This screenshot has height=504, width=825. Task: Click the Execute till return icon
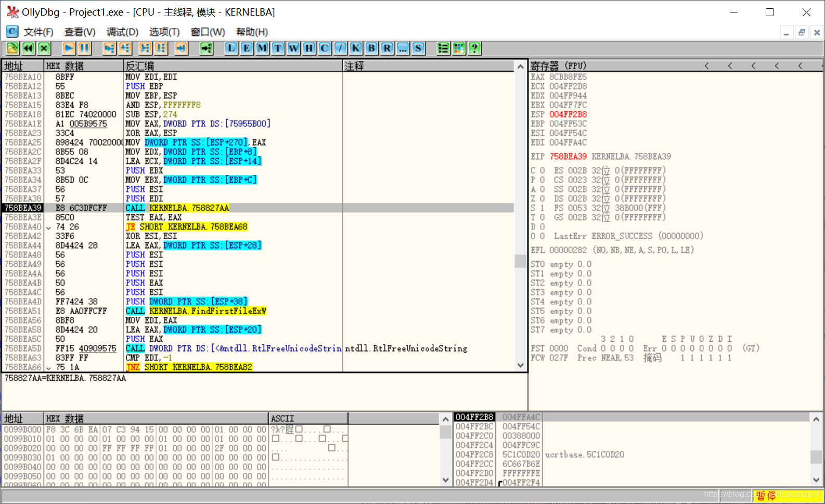(x=181, y=48)
